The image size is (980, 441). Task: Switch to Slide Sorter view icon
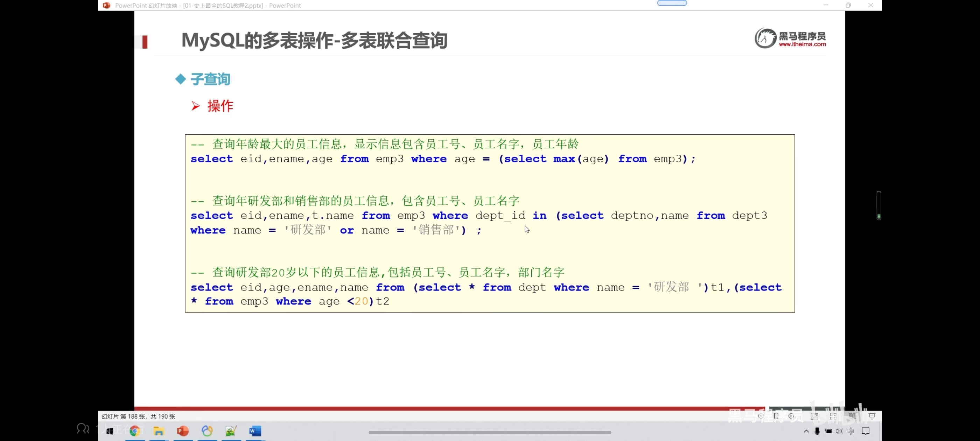(834, 416)
